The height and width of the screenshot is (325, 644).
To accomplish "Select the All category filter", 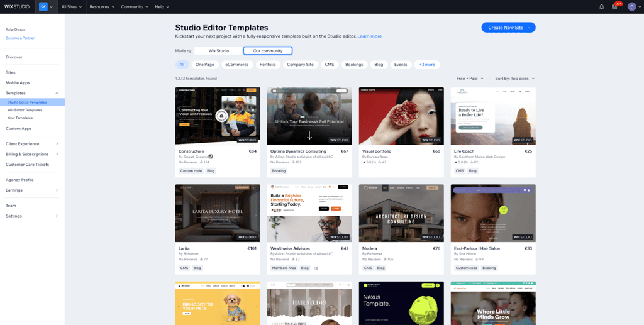I will pyautogui.click(x=182, y=64).
